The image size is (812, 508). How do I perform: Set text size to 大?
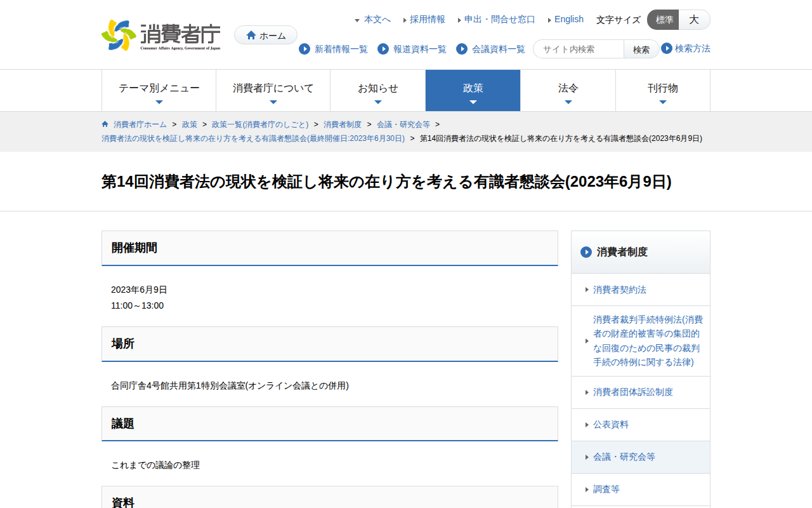[695, 20]
